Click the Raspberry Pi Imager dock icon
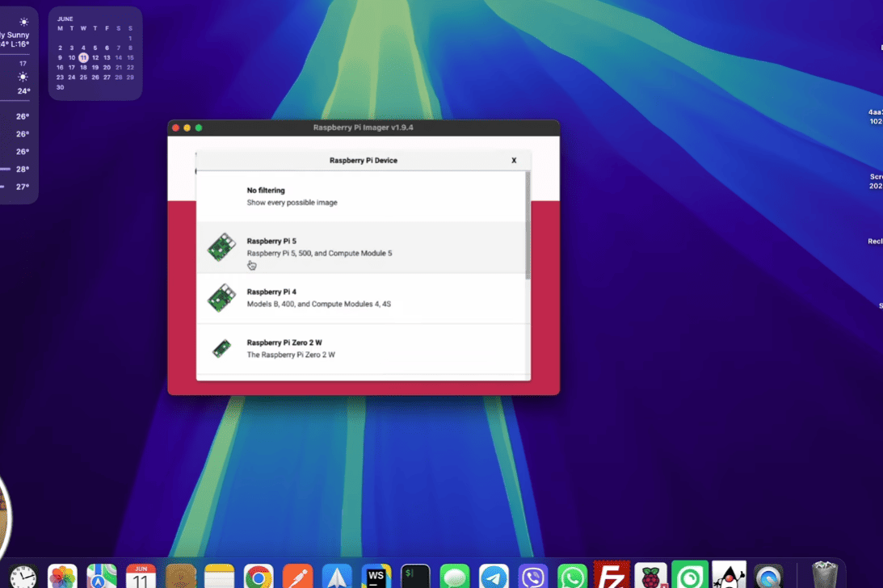This screenshot has height=588, width=883. [x=651, y=577]
